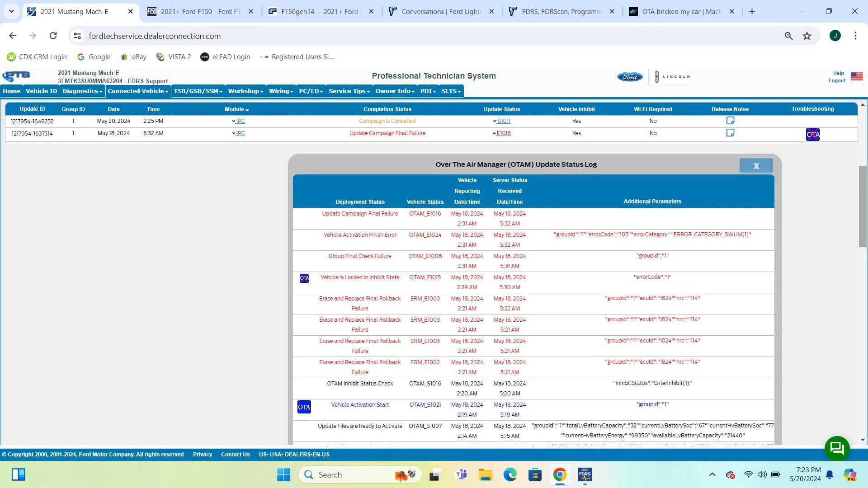This screenshot has height=488, width=868.
Task: Sort by the Module column header
Action: 236,109
